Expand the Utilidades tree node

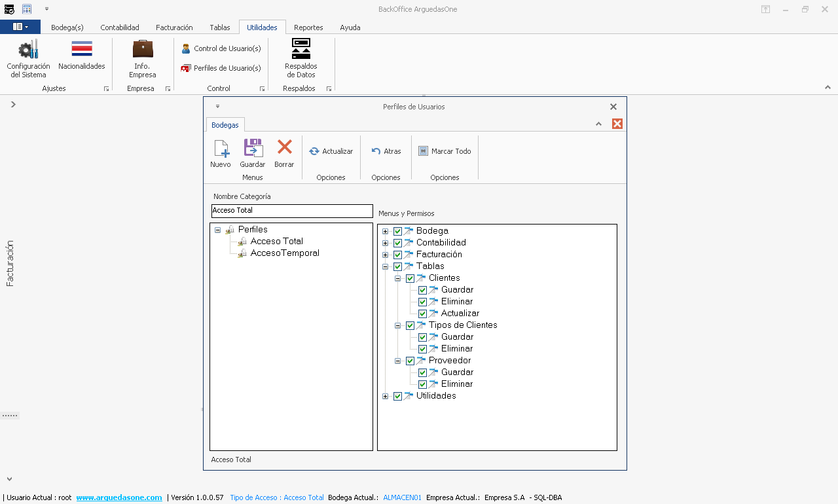pyautogui.click(x=385, y=397)
